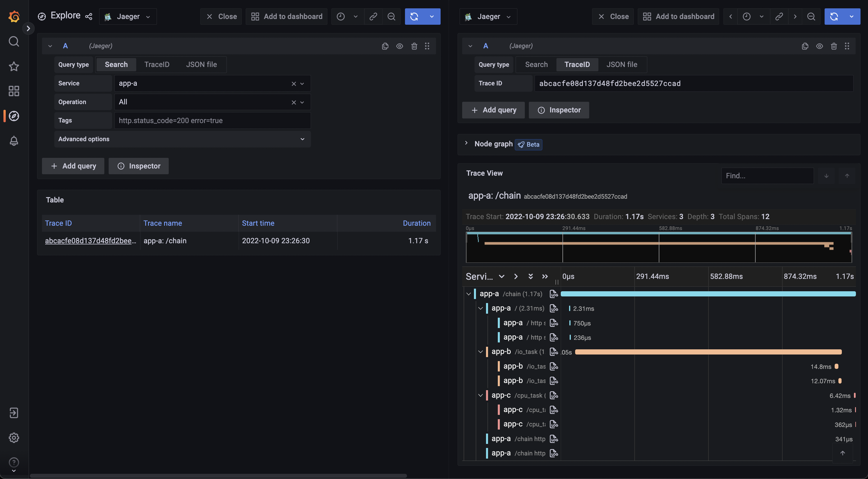Toggle left query A visibility eye icon

[400, 46]
